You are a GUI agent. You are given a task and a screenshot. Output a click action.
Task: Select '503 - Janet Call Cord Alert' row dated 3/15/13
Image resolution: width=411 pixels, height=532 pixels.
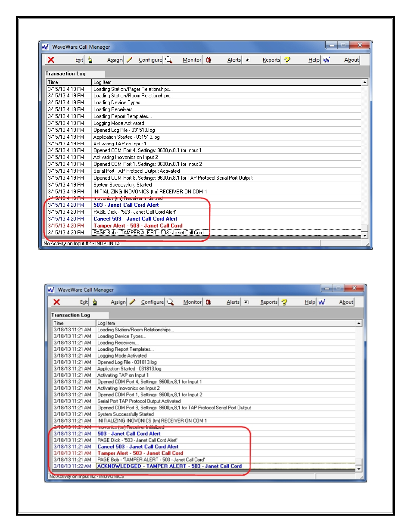coord(204,205)
